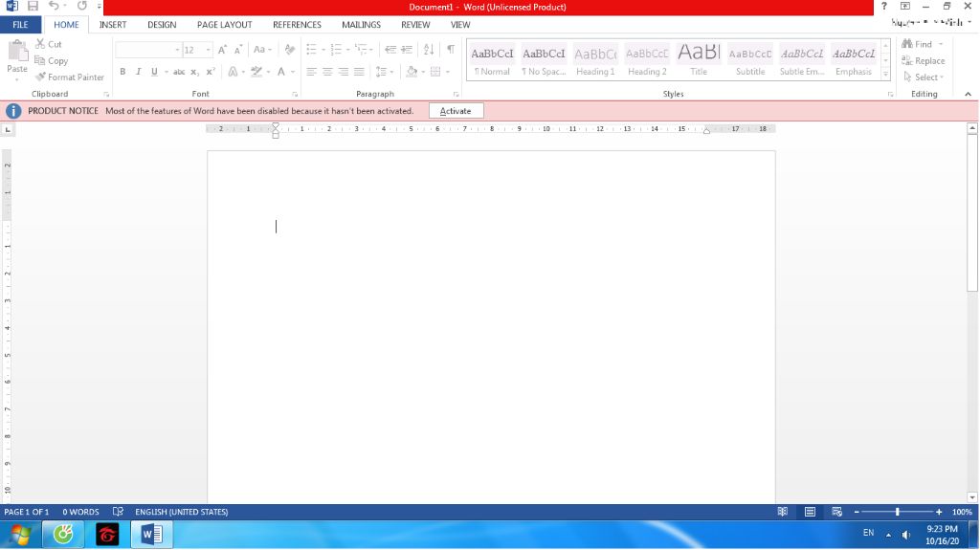
Task: Open the font size dropdown
Action: 208,50
